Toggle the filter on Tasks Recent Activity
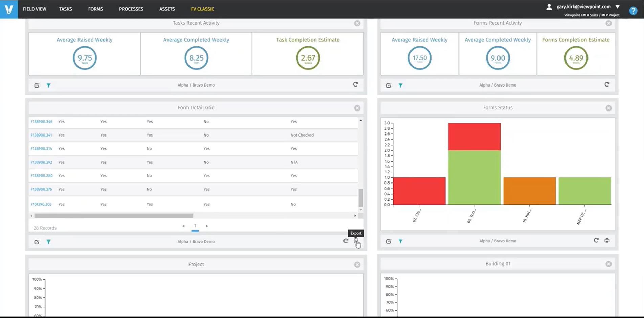Image resolution: width=644 pixels, height=318 pixels. click(x=49, y=85)
